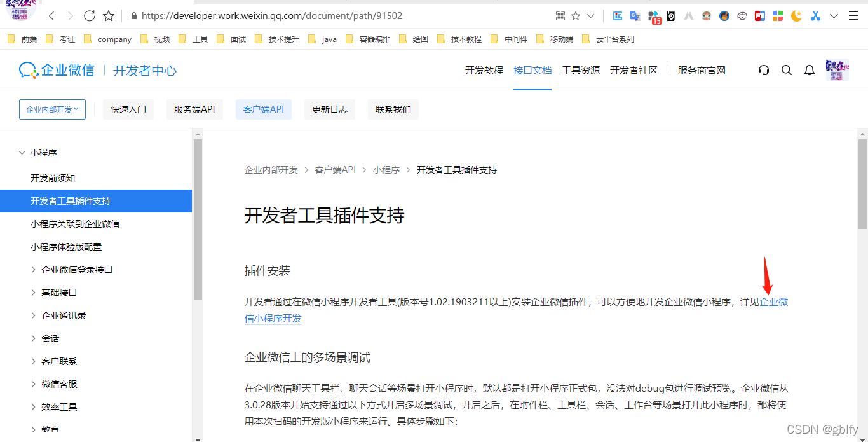Click the notification bell icon

[x=809, y=70]
